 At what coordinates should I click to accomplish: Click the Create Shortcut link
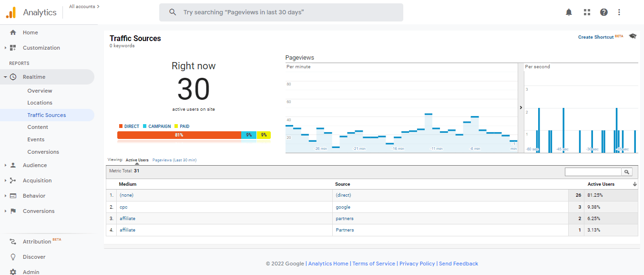click(596, 37)
